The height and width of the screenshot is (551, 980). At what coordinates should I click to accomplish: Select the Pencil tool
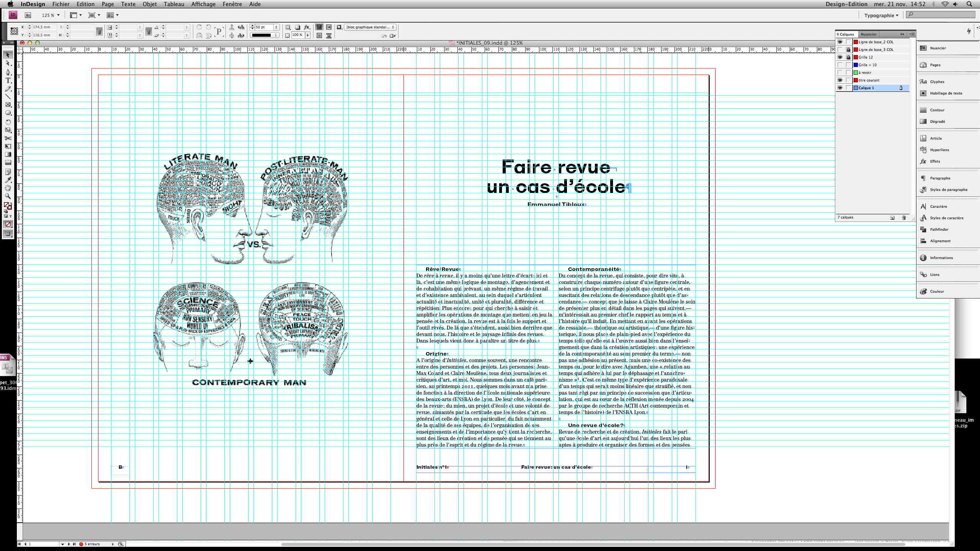(x=8, y=89)
